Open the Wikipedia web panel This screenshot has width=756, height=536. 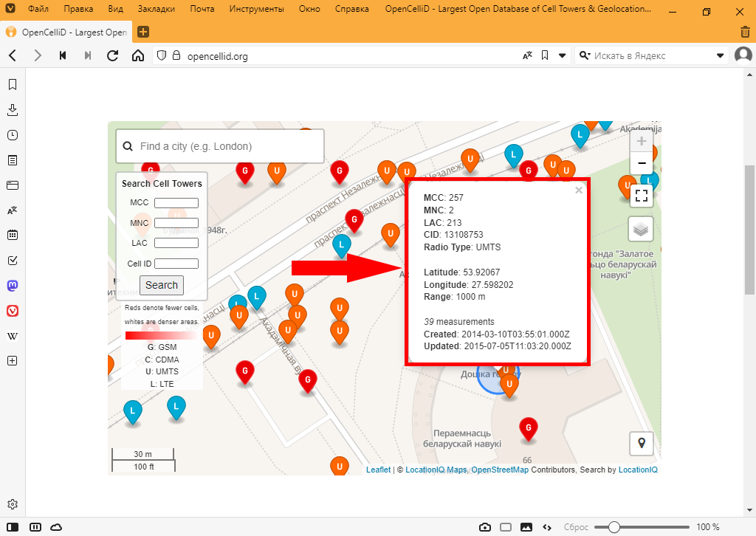(x=12, y=336)
